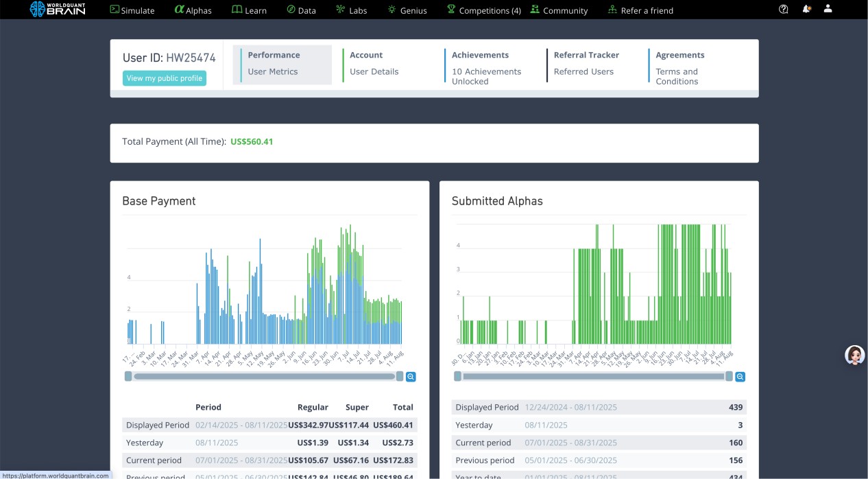The width and height of the screenshot is (868, 479).
Task: Click the Base Payment chart zoom icon
Action: tap(411, 377)
